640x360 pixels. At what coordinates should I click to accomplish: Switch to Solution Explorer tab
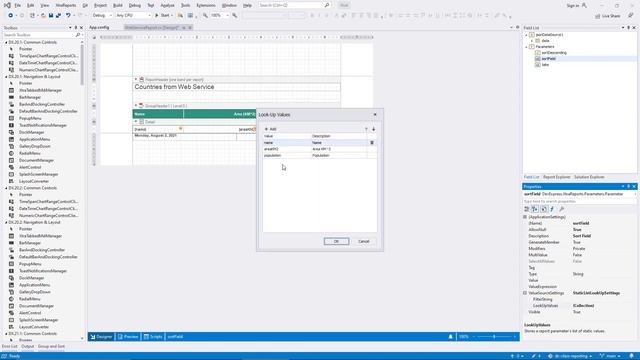[589, 177]
